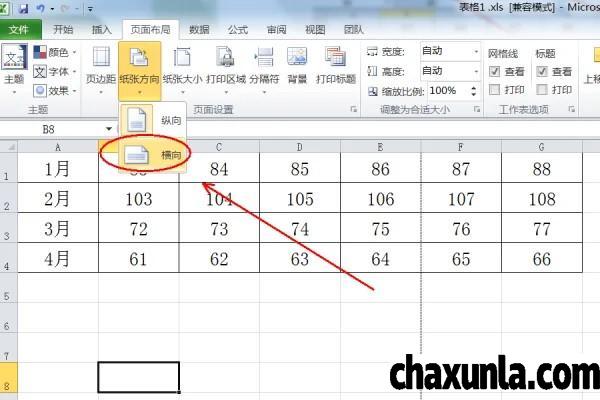This screenshot has height=400, width=600.
Task: Select row 8 header
Action: (8, 377)
